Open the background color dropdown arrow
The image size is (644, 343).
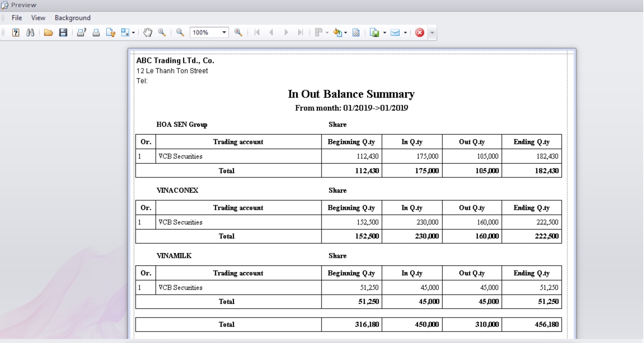(x=346, y=33)
